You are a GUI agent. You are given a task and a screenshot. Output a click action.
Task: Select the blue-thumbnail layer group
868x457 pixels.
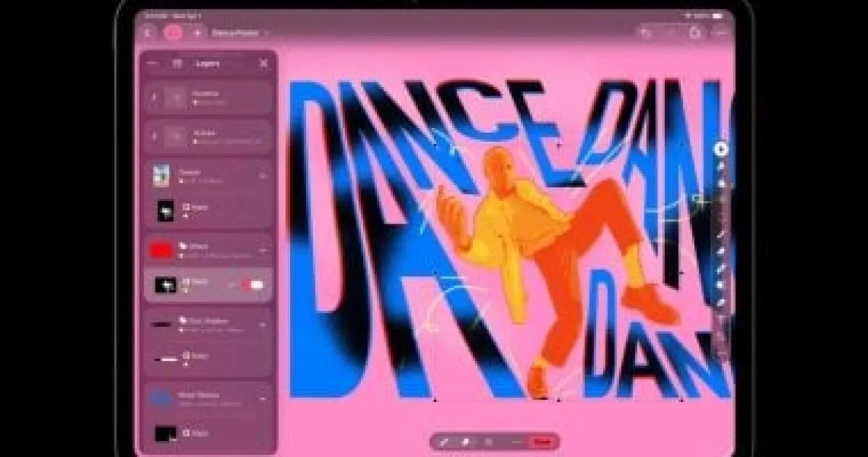(208, 398)
